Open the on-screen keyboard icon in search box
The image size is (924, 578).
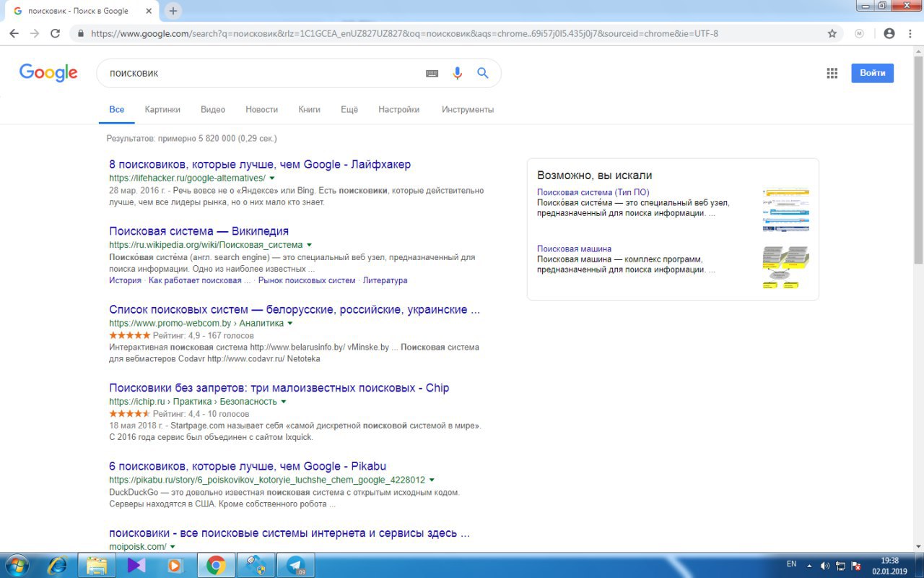(x=432, y=73)
